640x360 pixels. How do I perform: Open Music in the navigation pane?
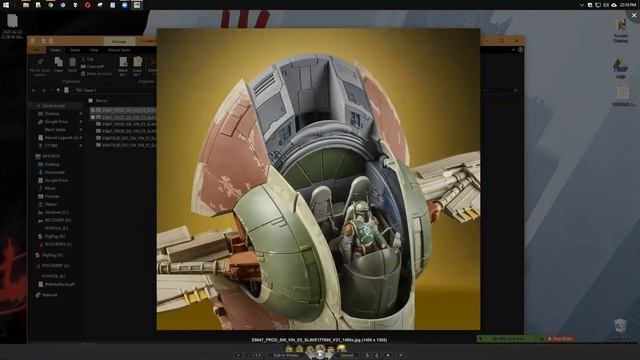50,188
